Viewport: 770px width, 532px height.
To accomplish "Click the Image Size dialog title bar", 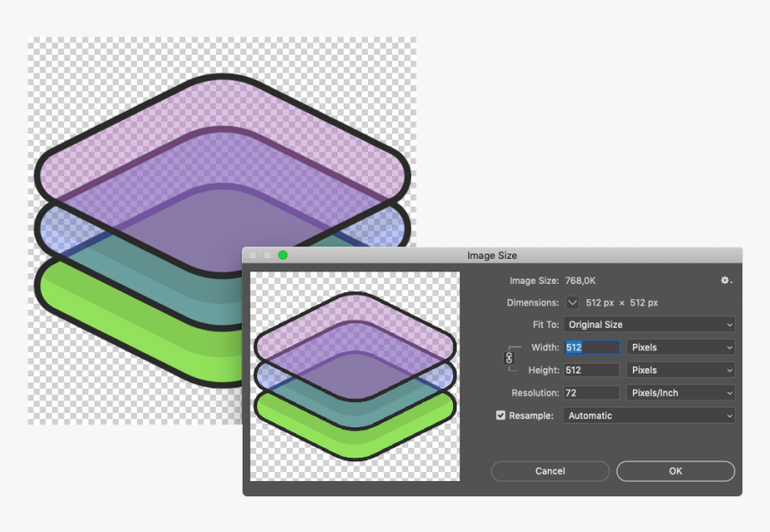I will (492, 255).
